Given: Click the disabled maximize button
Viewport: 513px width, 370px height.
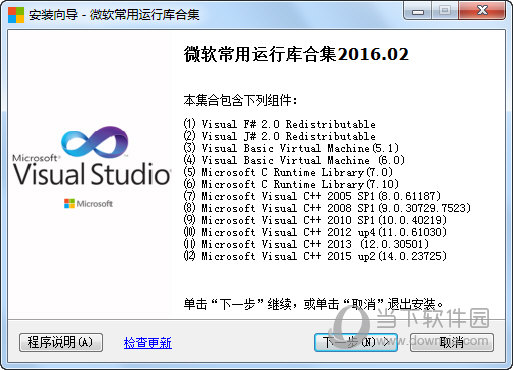Looking at the screenshot, I should (x=445, y=11).
